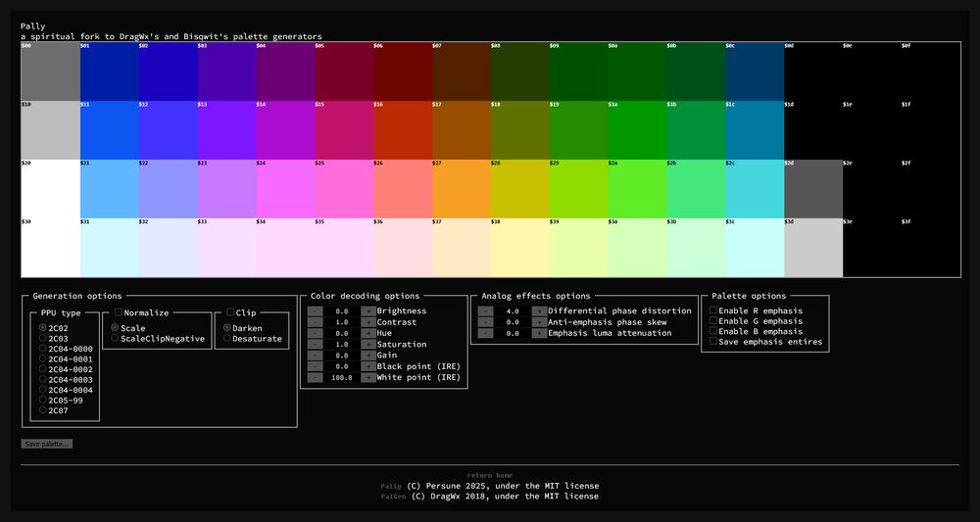
Task: Click the light gray $3d swatch
Action: pyautogui.click(x=813, y=248)
